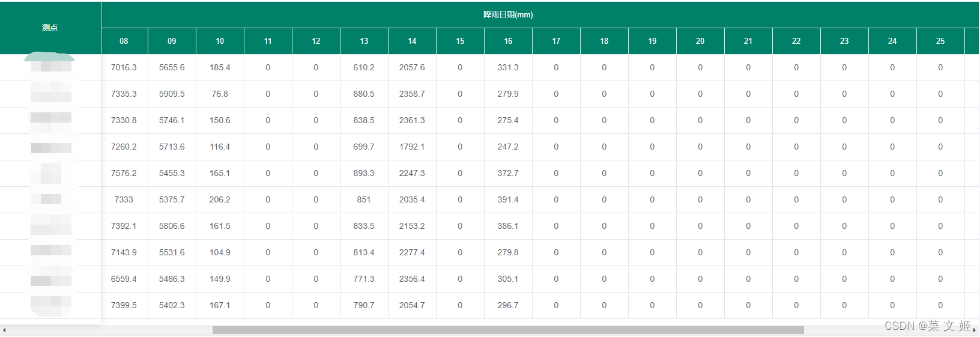
Task: Select cell value 7576.2
Action: point(124,173)
